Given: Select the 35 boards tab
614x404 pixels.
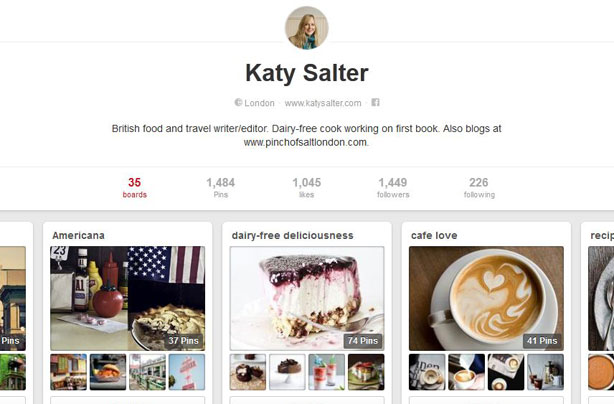Looking at the screenshot, I should [134, 188].
